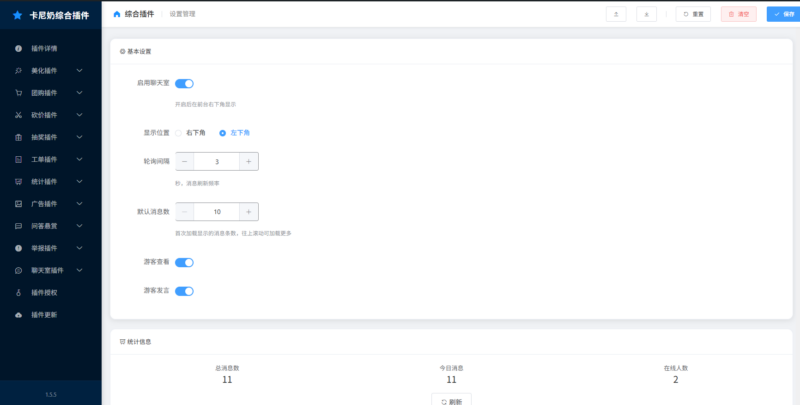Increase 轮询间隔 with the plus button
Image resolution: width=800 pixels, height=405 pixels.
(x=248, y=161)
